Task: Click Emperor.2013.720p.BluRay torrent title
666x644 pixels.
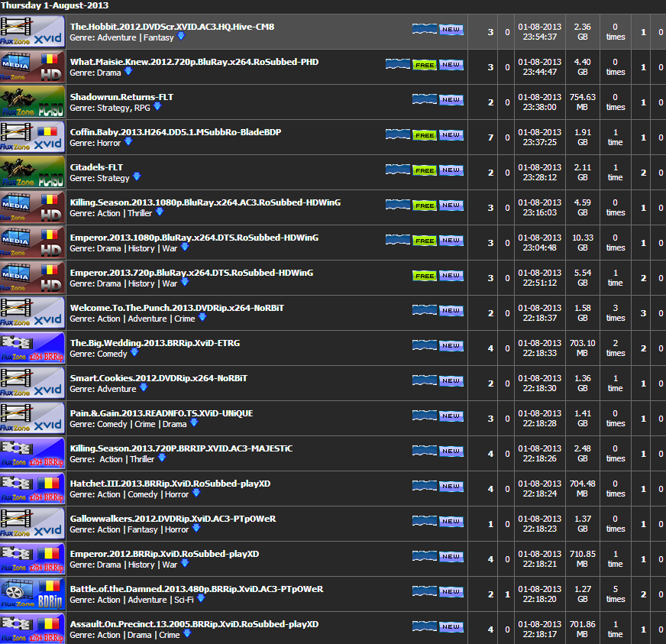Action: (192, 273)
